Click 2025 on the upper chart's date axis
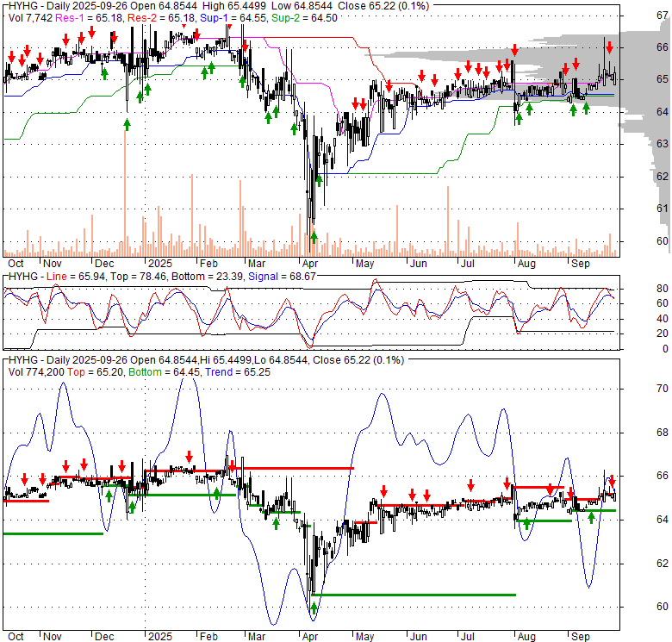Screen dimensions: 672x642 (160, 264)
